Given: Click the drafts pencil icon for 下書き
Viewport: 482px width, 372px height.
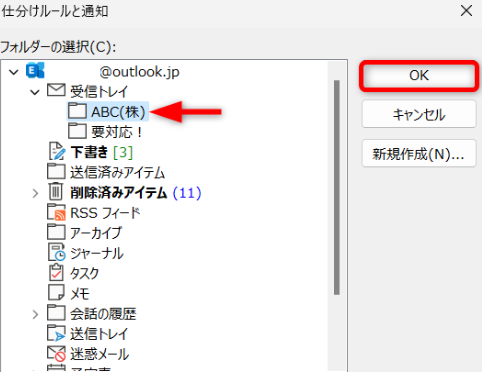Looking at the screenshot, I should [57, 151].
